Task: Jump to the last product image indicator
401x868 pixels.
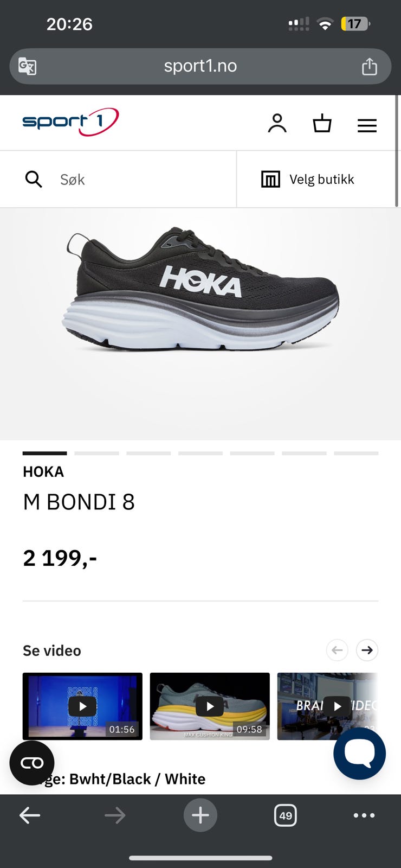Action: [x=356, y=453]
